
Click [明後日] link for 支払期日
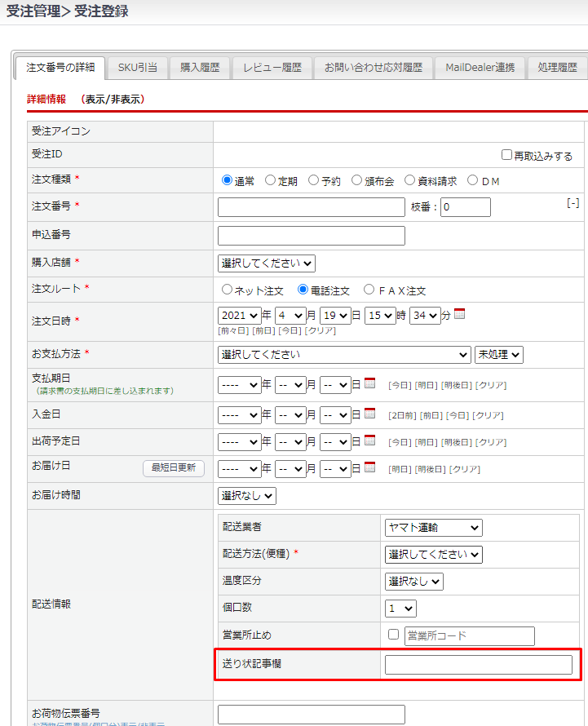(458, 385)
